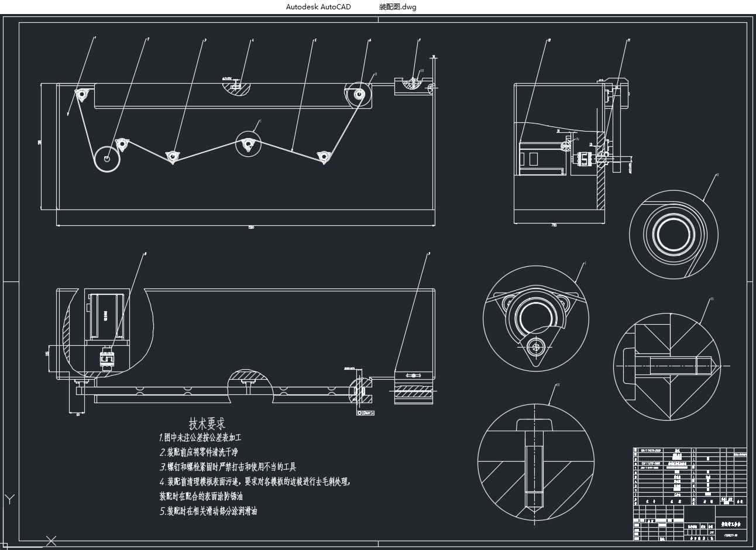
Task: Click the 装配图.dwg file name in title bar
Action: click(397, 7)
